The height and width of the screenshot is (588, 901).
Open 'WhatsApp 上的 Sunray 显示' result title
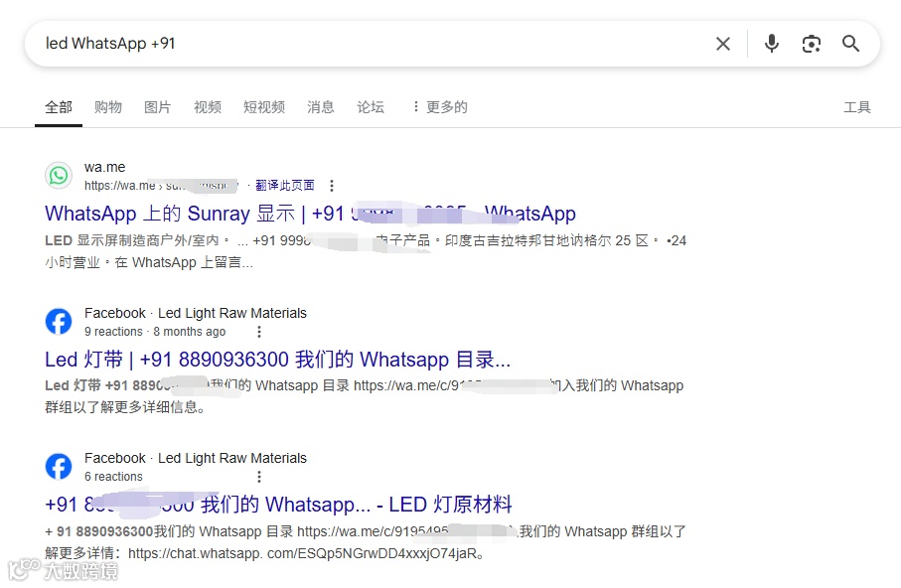310,214
